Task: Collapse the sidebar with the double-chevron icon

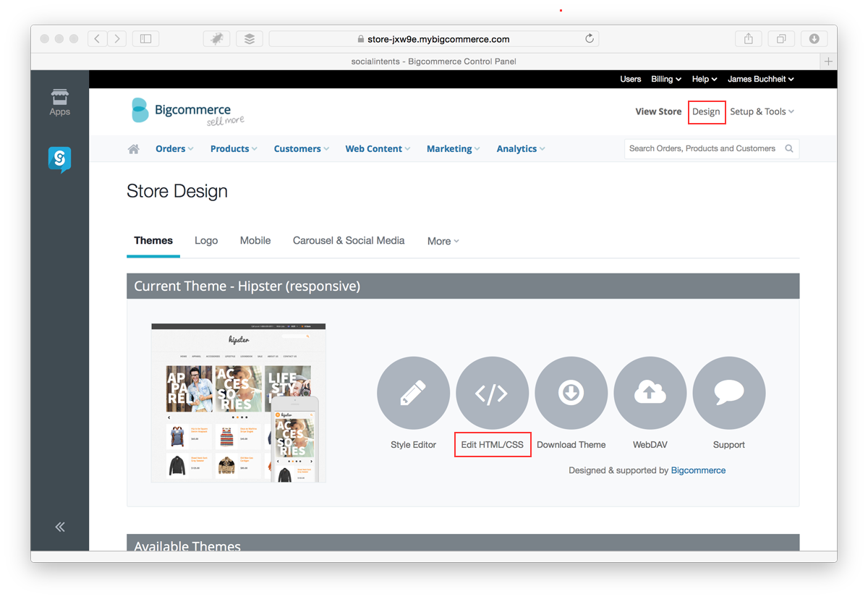Action: 60,527
